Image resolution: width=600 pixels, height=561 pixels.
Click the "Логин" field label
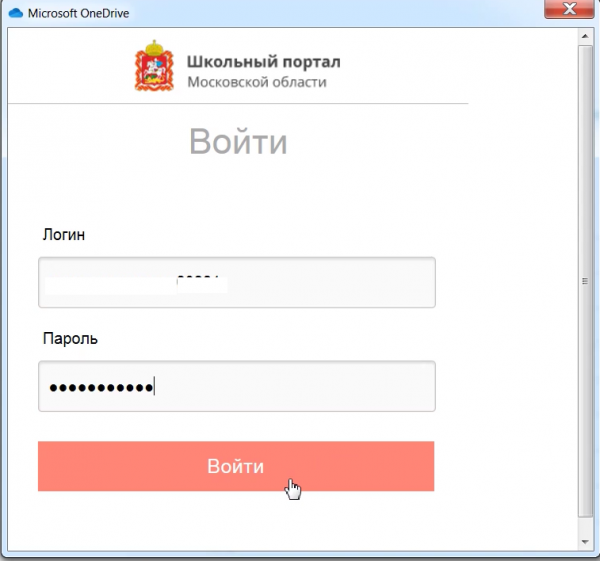pyautogui.click(x=64, y=235)
